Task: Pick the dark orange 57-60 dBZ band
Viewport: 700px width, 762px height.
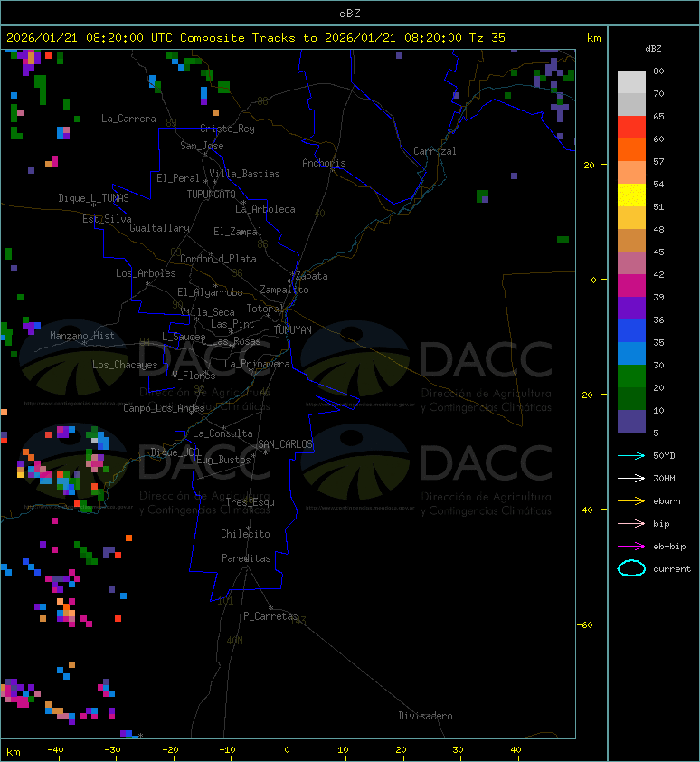Action: click(631, 149)
